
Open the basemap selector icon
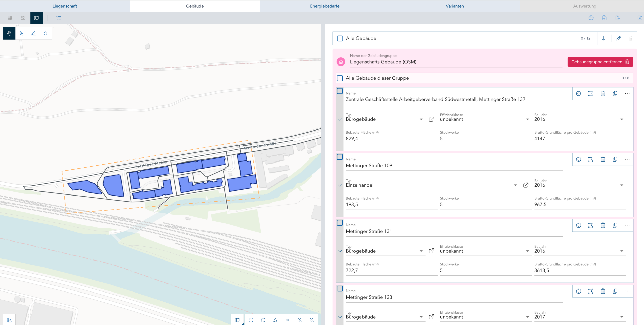coord(237,320)
